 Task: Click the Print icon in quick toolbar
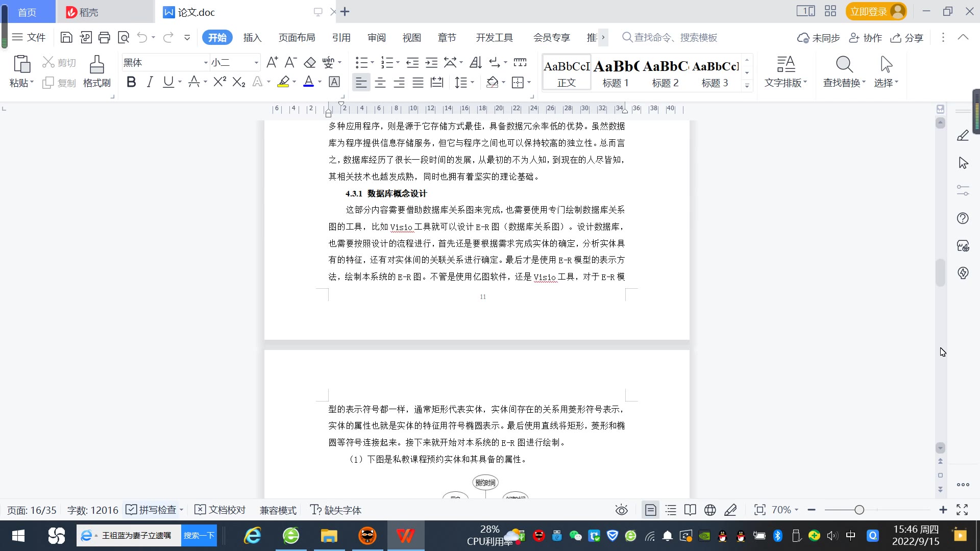[104, 37]
